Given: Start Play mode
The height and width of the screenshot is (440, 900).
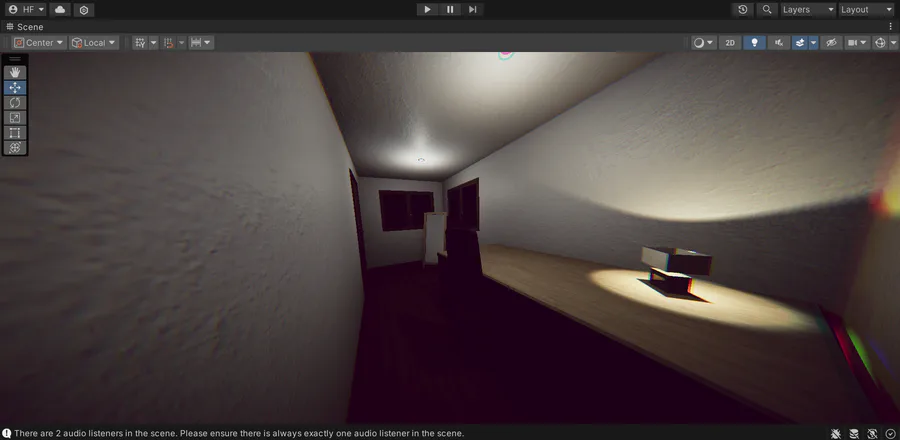Looking at the screenshot, I should point(427,10).
